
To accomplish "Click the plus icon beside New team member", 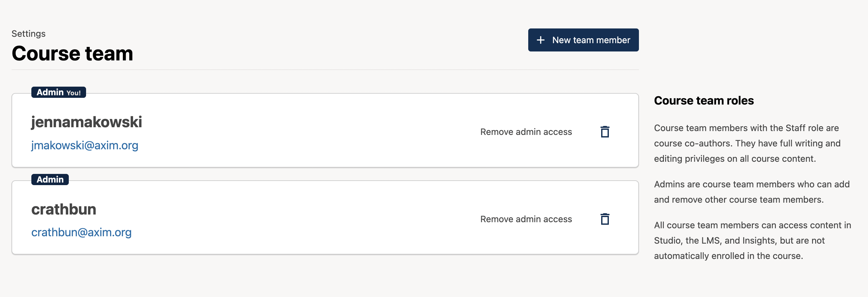I will coord(540,40).
